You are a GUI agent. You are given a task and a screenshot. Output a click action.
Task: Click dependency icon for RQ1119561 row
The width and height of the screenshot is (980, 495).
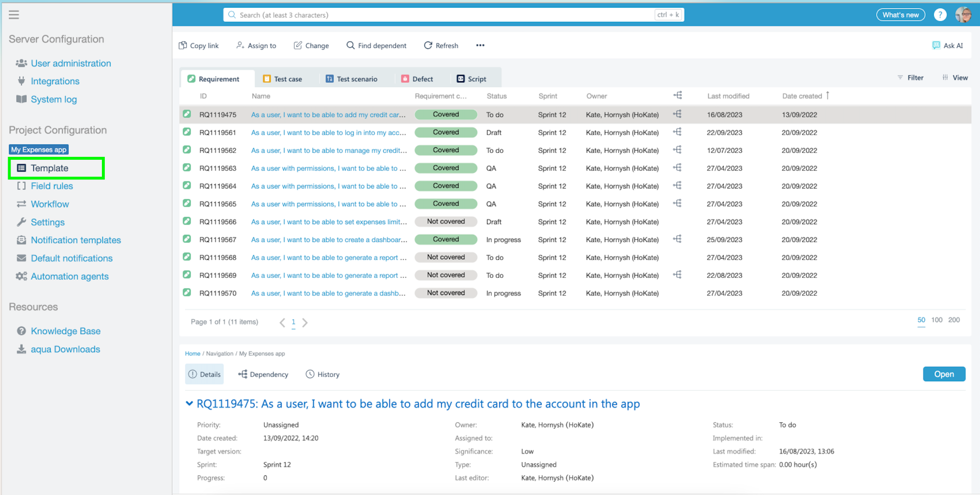tap(677, 132)
